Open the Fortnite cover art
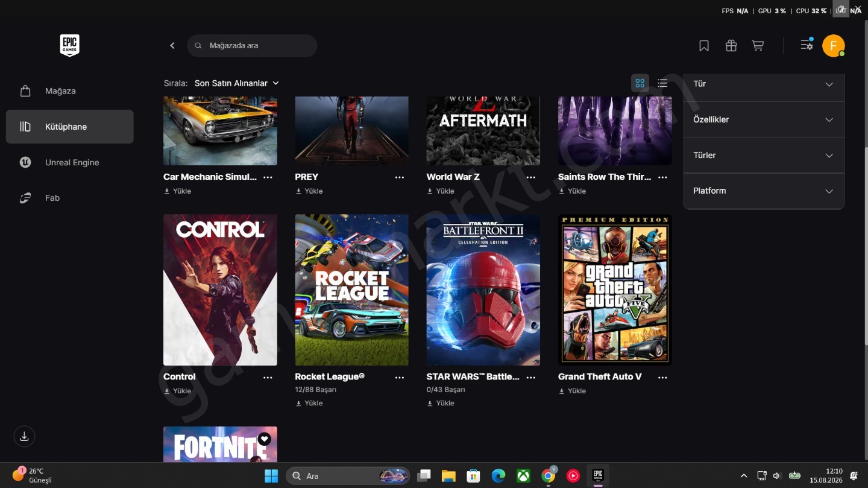The width and height of the screenshot is (868, 488). [x=220, y=445]
